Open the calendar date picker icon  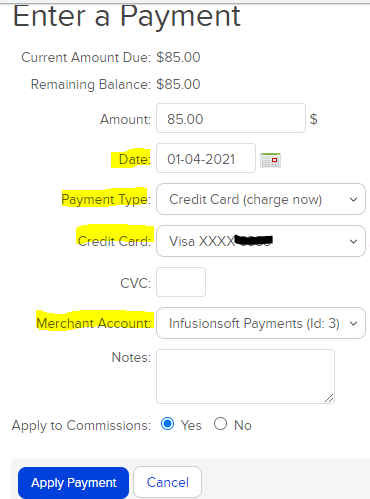point(270,160)
